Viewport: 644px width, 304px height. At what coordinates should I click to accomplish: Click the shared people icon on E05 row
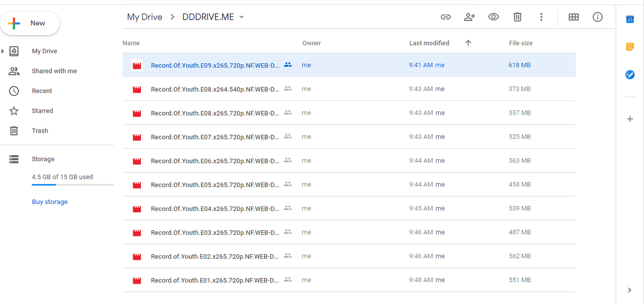coord(288,184)
